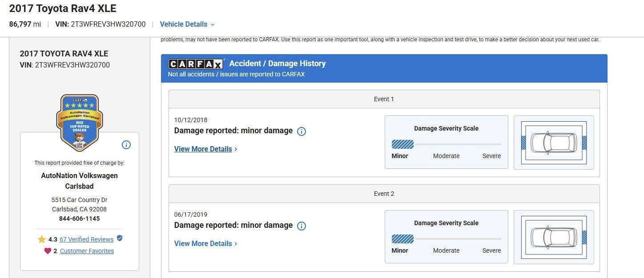Click 'Severe' label on Event 1 scale
Image resolution: width=644 pixels, height=278 pixels.
click(491, 156)
